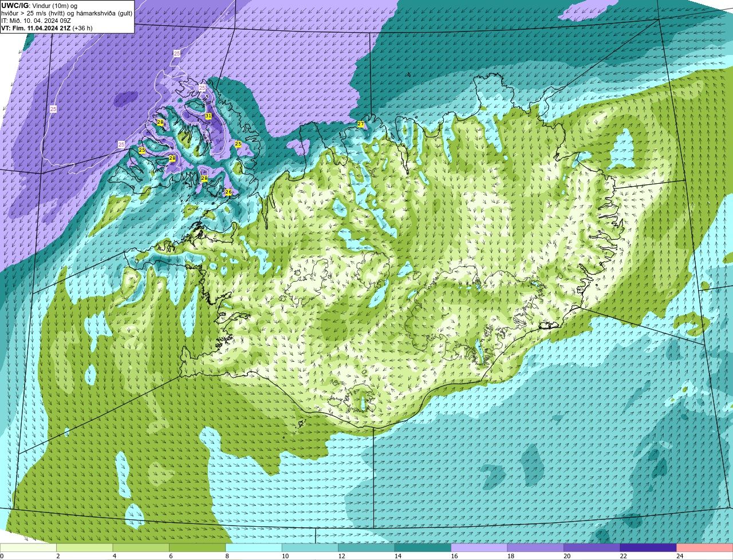Click the legend tick label "16"
Image resolution: width=733 pixels, height=560 pixels.
tap(454, 556)
